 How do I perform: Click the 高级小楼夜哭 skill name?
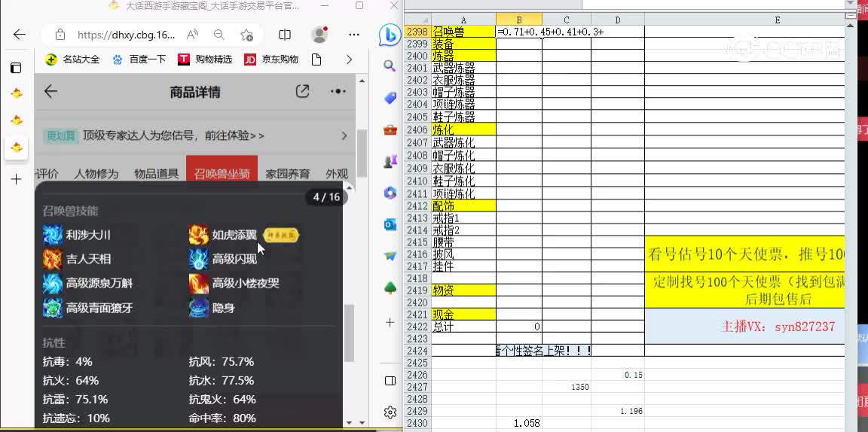(245, 284)
